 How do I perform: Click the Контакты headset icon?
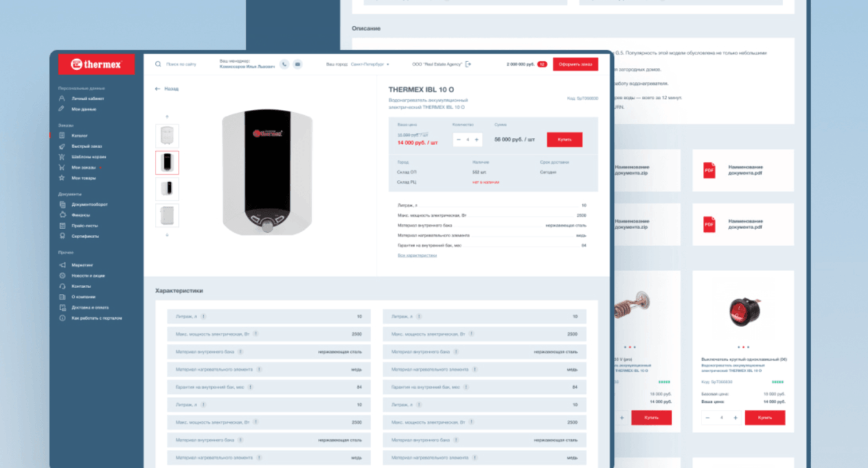(62, 286)
